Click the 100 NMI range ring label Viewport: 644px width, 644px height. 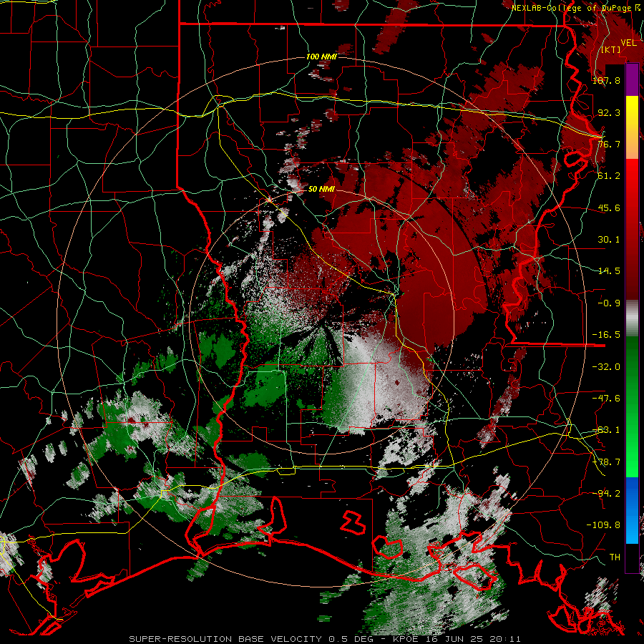[321, 57]
